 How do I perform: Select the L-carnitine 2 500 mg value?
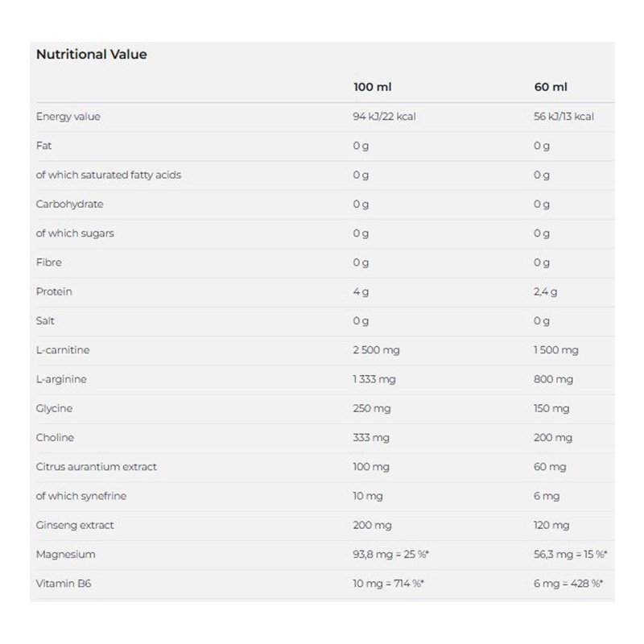376,350
